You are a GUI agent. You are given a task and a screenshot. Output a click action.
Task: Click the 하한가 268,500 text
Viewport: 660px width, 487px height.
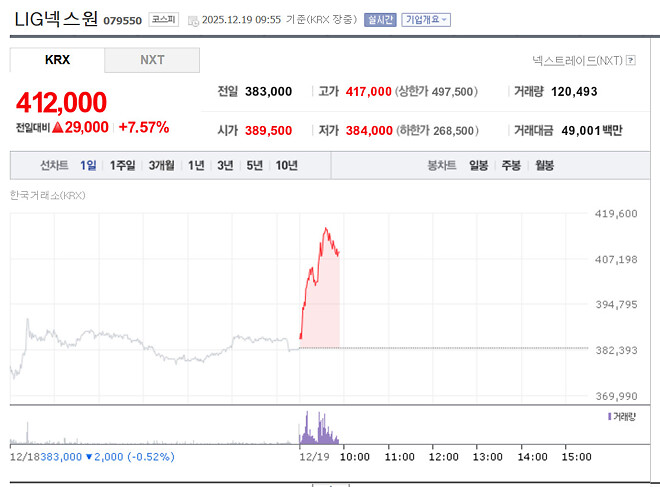(437, 130)
